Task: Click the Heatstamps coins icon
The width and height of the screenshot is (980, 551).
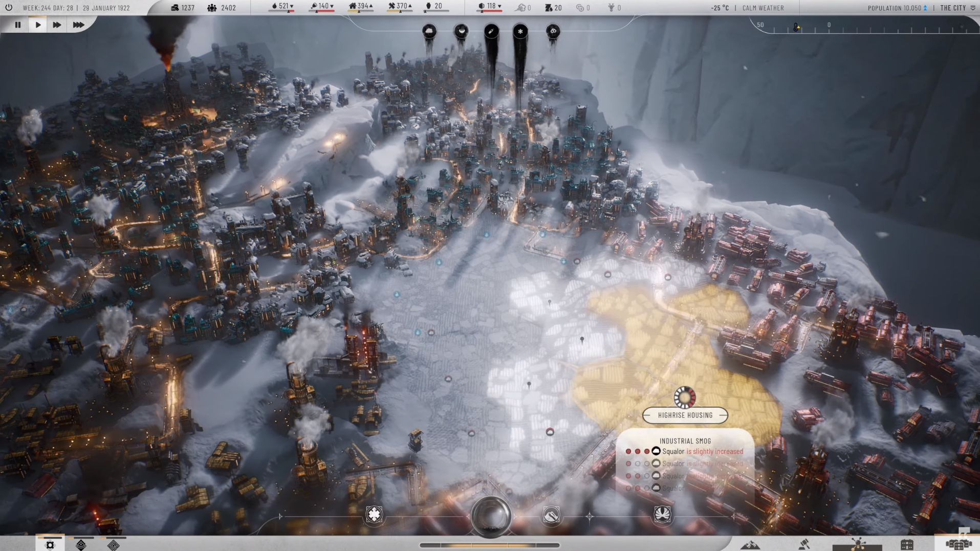Action: pyautogui.click(x=175, y=8)
